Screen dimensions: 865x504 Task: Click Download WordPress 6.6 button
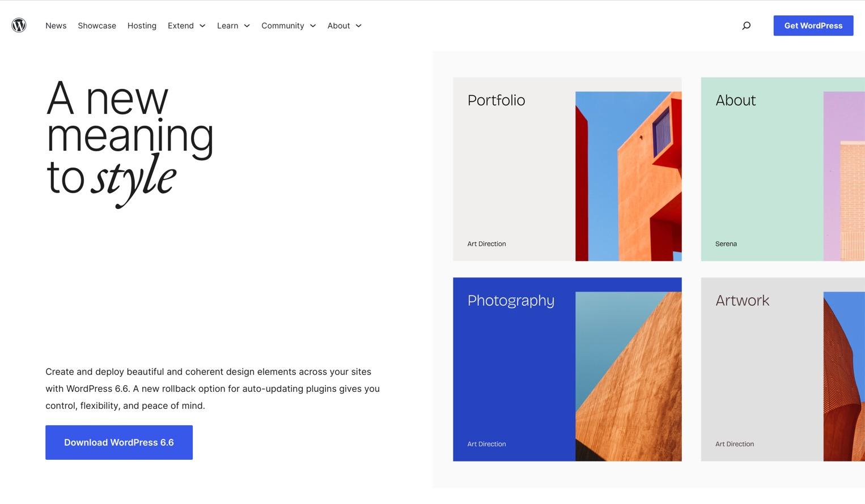coord(119,442)
